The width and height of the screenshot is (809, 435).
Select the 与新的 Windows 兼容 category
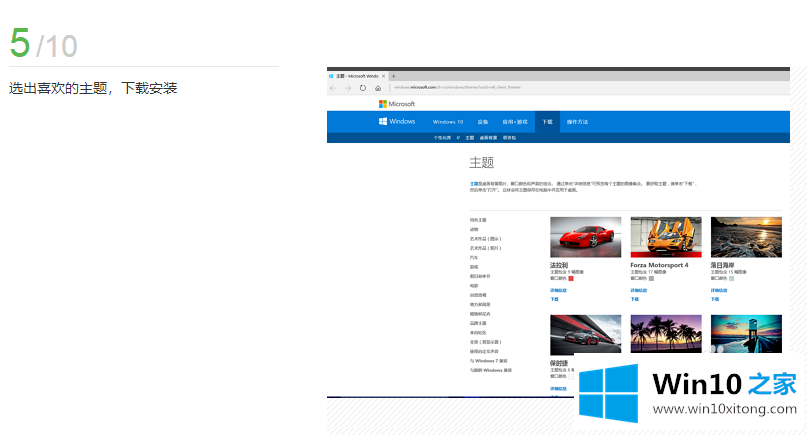(x=491, y=370)
